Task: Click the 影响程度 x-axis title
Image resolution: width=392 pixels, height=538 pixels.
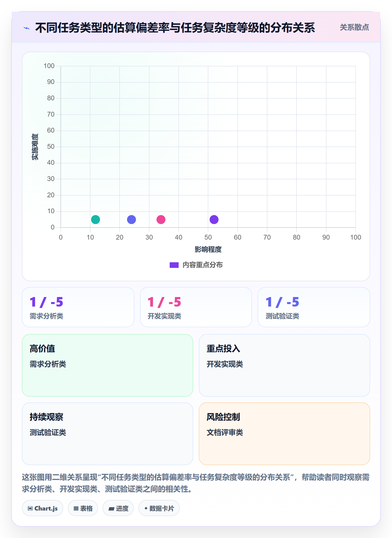Action: coord(208,249)
